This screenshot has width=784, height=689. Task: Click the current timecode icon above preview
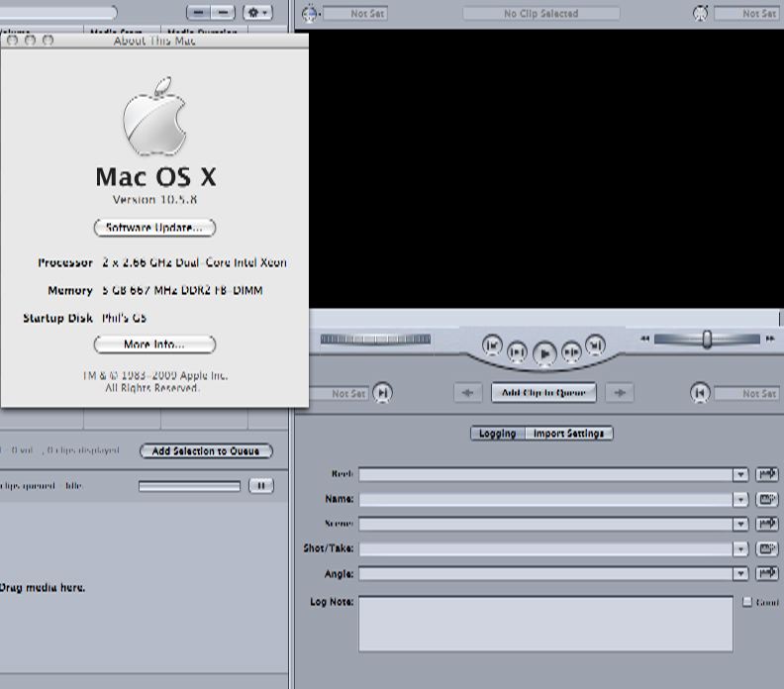pos(310,14)
